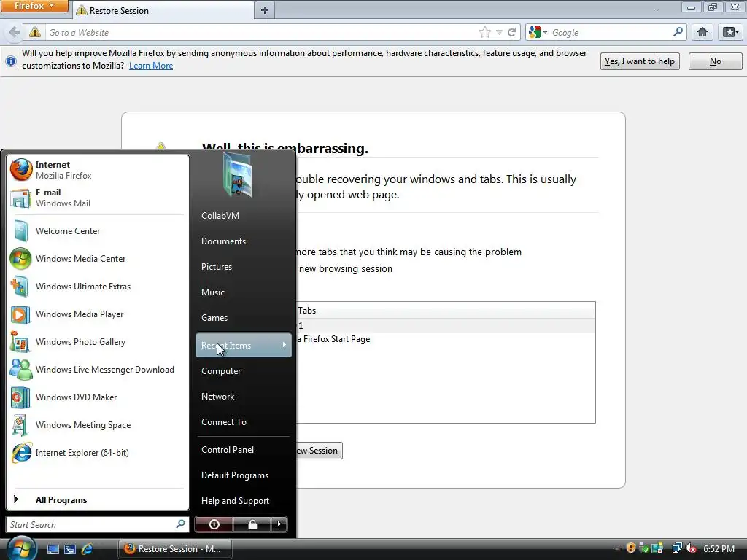This screenshot has width=747, height=560.
Task: Bookmark this page with the star icon
Action: tap(485, 32)
